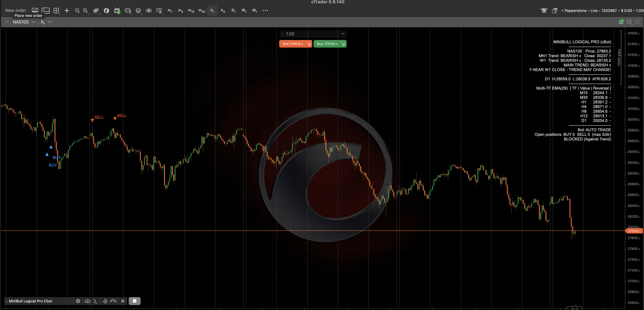This screenshot has height=310, width=644.
Task: Select the h1 timeframe toolbar button
Action: point(212,10)
